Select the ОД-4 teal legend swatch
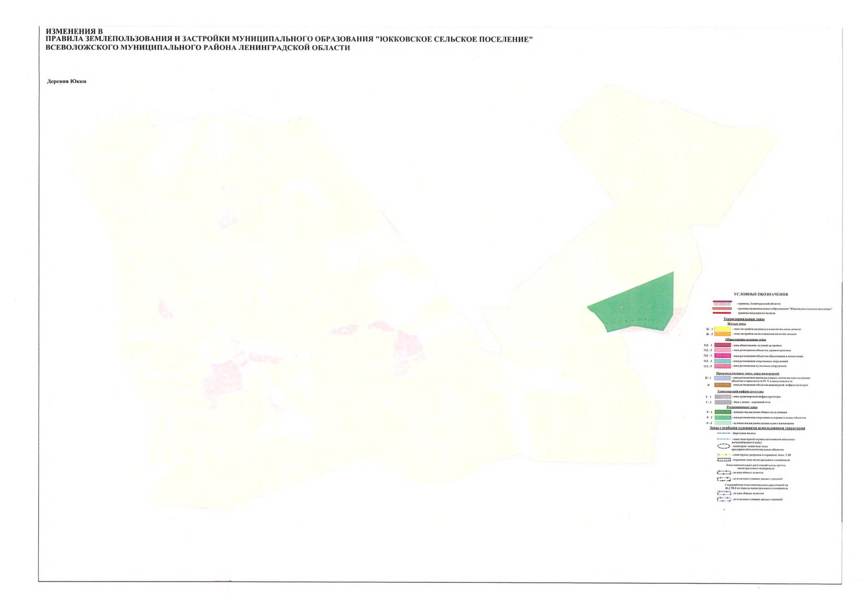The height and width of the screenshot is (614, 868). [722, 361]
